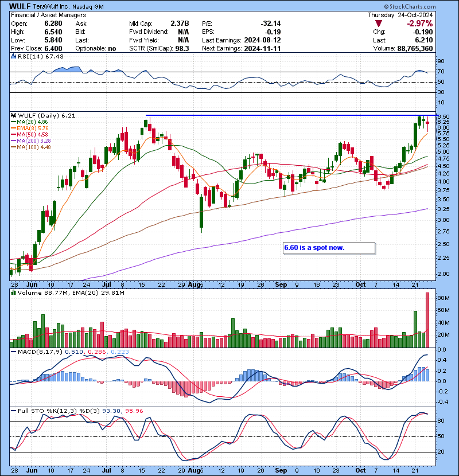
Task: Click the Nasdaq GM exchange label
Action: click(x=88, y=6)
